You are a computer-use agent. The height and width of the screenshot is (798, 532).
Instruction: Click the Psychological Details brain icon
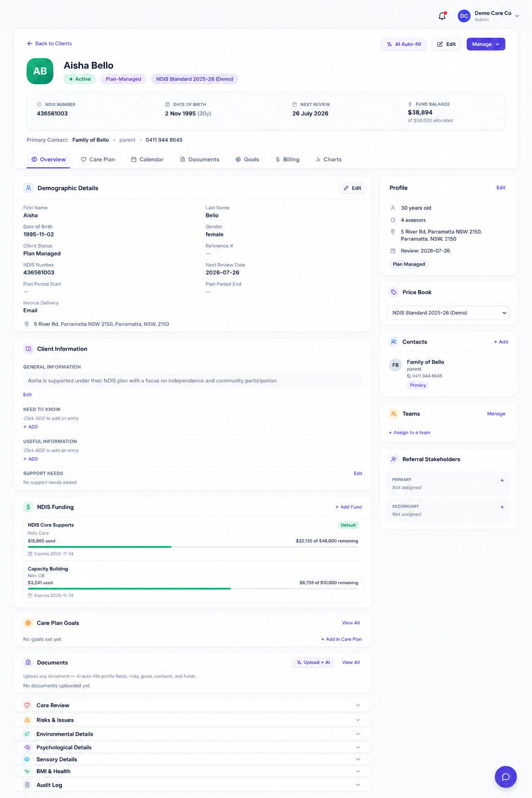28,747
